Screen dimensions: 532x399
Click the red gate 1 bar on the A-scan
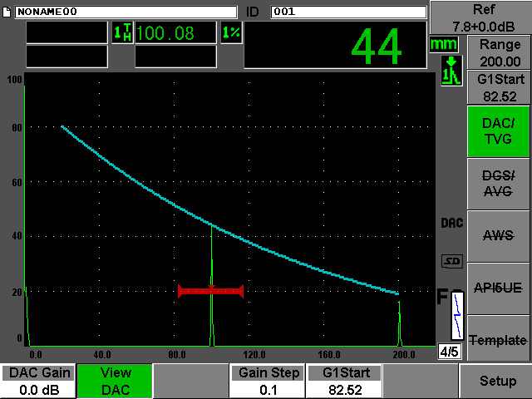point(211,291)
